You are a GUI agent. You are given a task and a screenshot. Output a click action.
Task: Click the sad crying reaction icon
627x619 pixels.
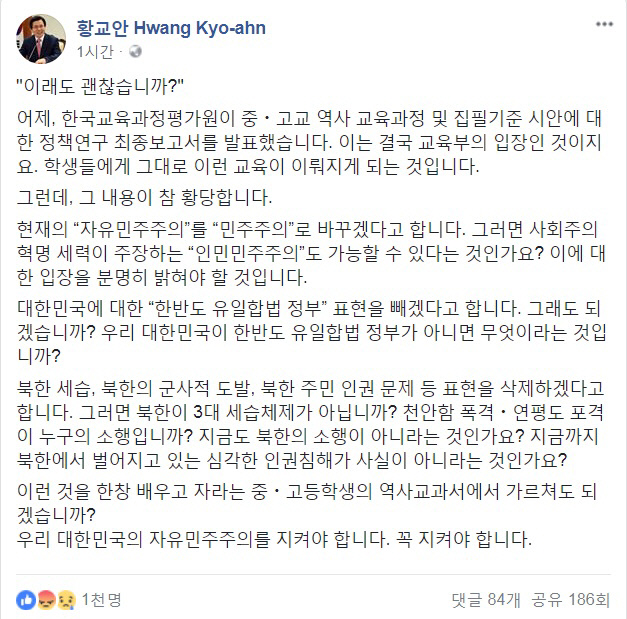[66, 600]
